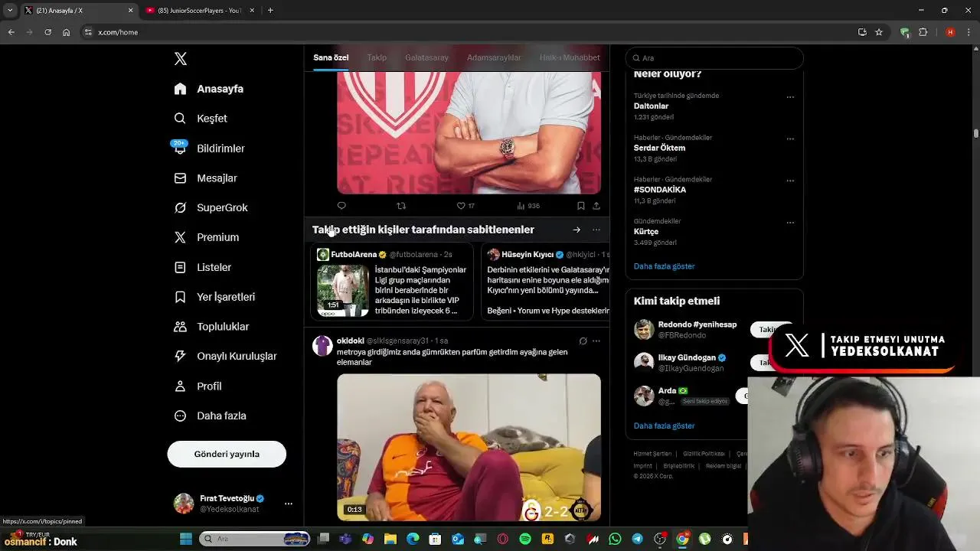The width and height of the screenshot is (980, 551).
Task: Open Bildirimler notifications
Action: pos(209,148)
